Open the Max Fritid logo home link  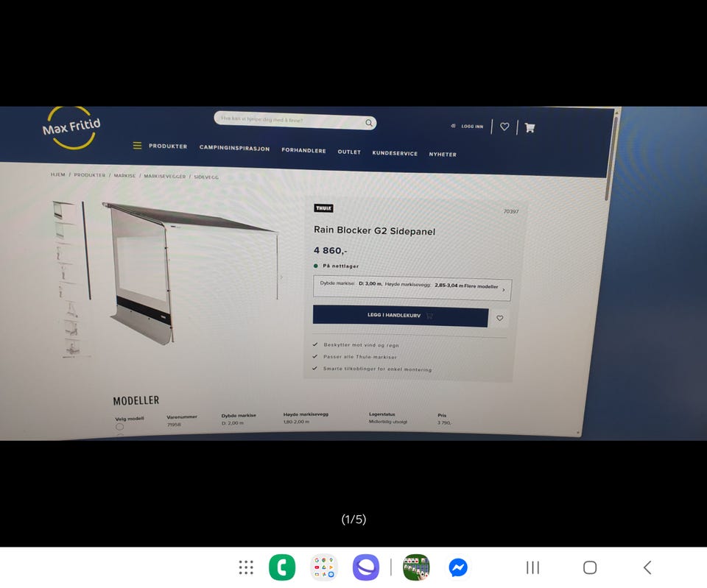tap(71, 128)
